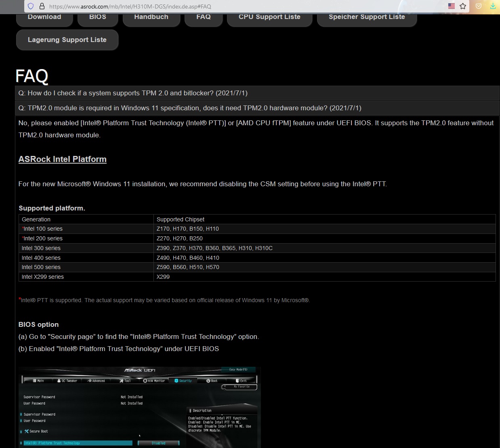Click the Z170, H170, B150, H110 cell
The width and height of the screenshot is (500, 448).
325,229
